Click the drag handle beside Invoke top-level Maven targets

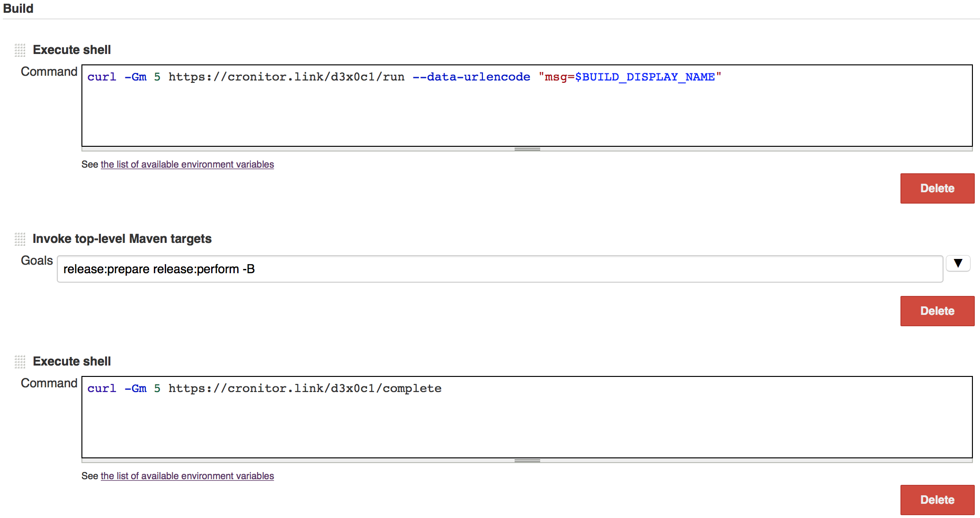[20, 239]
